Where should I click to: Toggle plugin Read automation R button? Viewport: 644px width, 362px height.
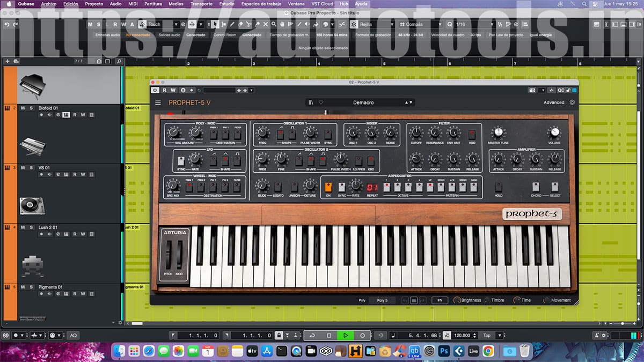pos(165,90)
